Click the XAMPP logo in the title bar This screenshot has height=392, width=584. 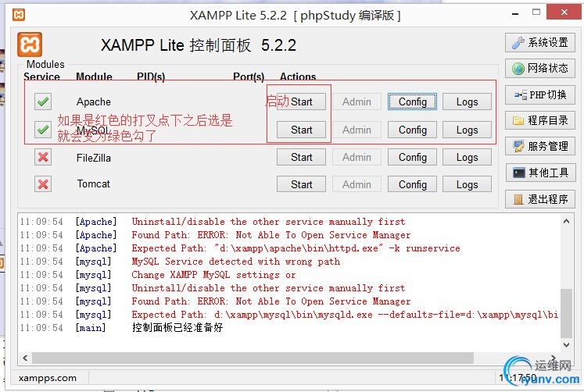(x=19, y=15)
